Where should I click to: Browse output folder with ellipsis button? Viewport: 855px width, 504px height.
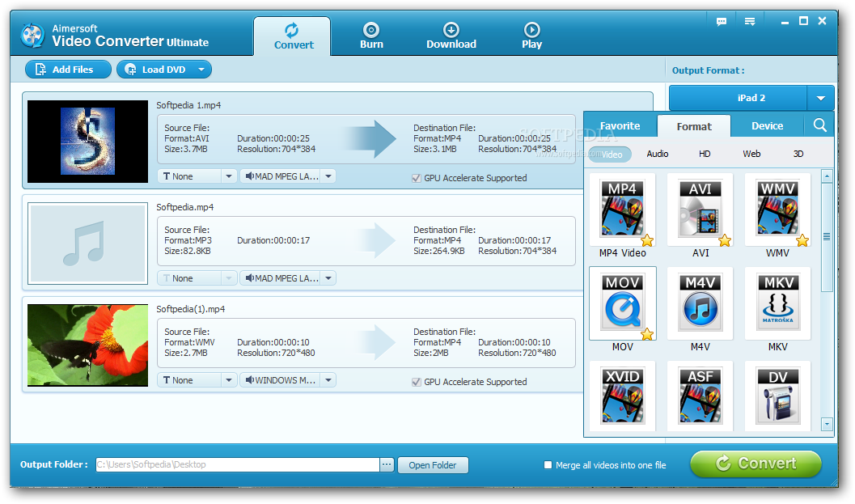click(x=387, y=464)
